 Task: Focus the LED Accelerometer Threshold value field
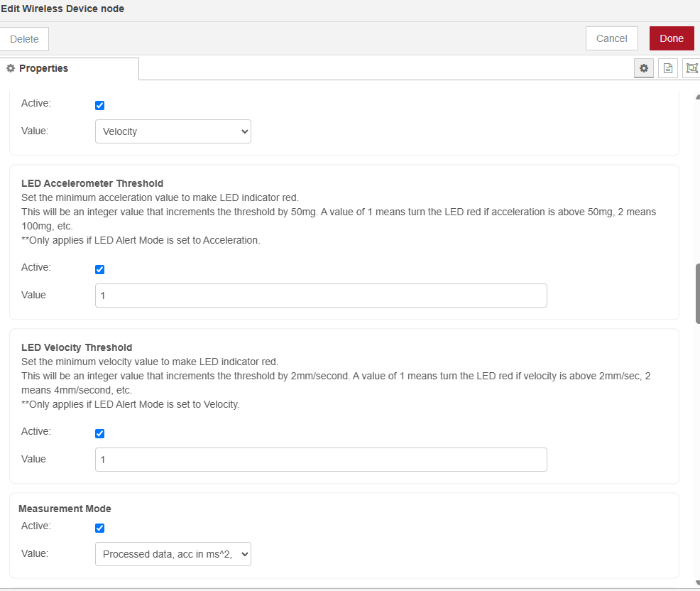pyautogui.click(x=321, y=295)
